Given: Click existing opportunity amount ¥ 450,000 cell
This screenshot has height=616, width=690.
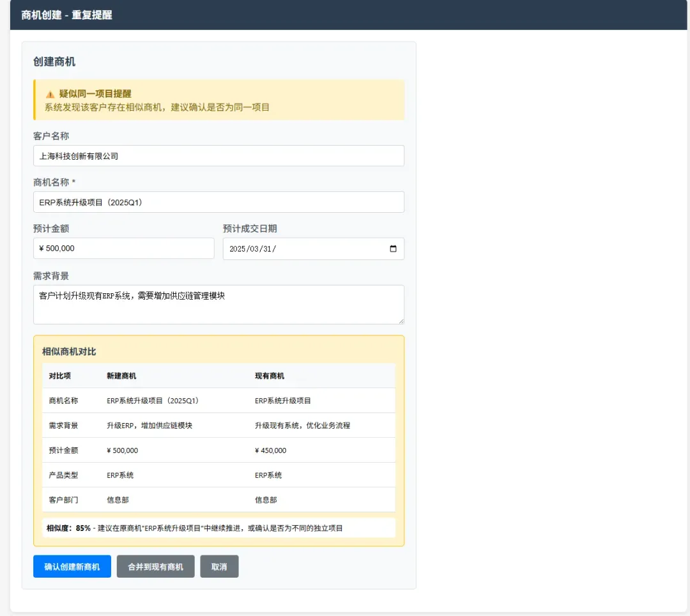Looking at the screenshot, I should pyautogui.click(x=271, y=450).
